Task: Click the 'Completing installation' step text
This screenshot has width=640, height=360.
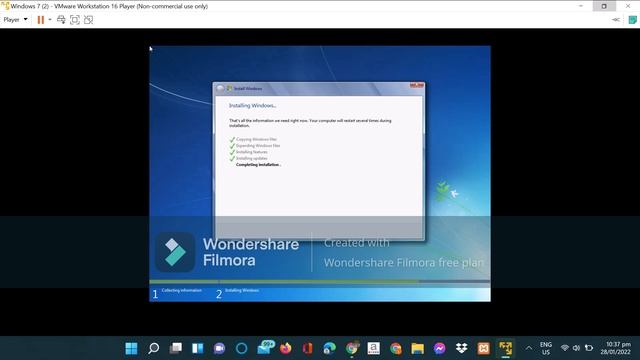Action: (258, 164)
